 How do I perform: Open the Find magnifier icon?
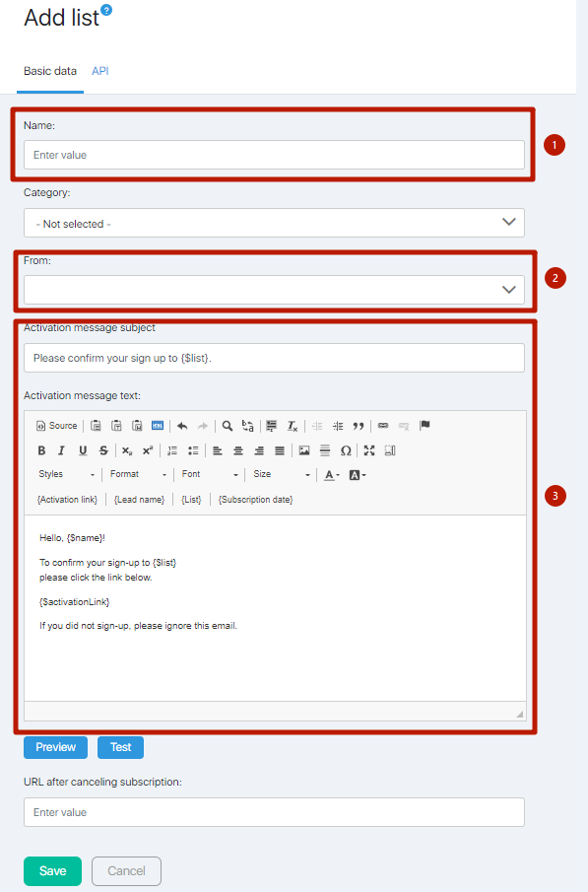coord(227,426)
